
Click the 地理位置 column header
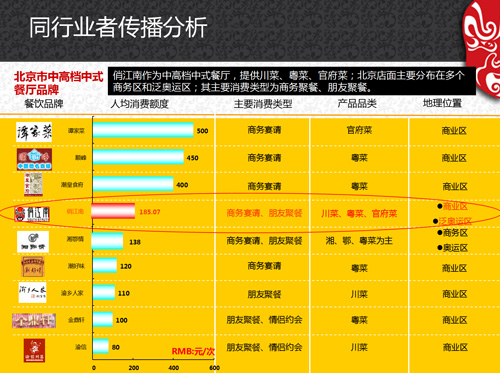click(442, 103)
